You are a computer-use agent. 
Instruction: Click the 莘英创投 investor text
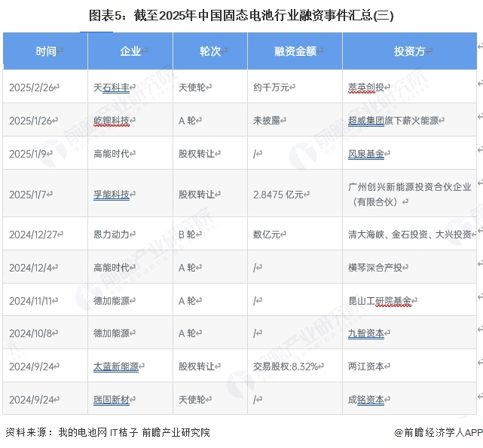(366, 87)
